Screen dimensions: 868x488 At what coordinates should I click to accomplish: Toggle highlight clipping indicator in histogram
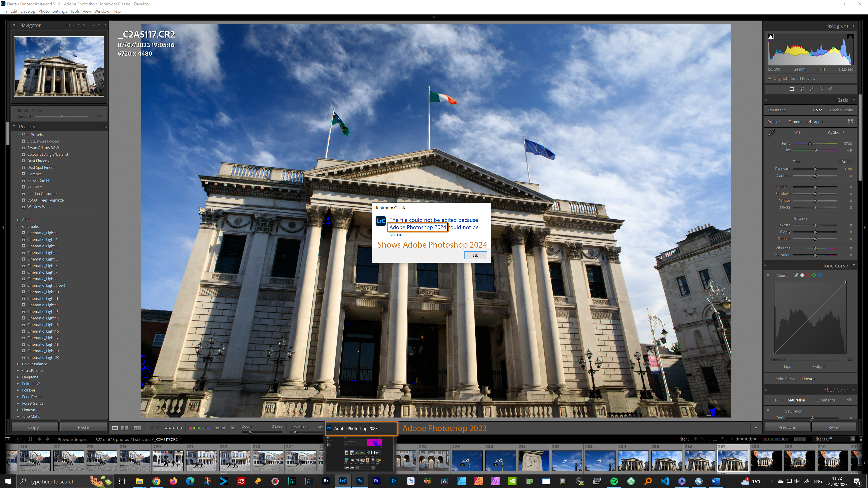[850, 36]
